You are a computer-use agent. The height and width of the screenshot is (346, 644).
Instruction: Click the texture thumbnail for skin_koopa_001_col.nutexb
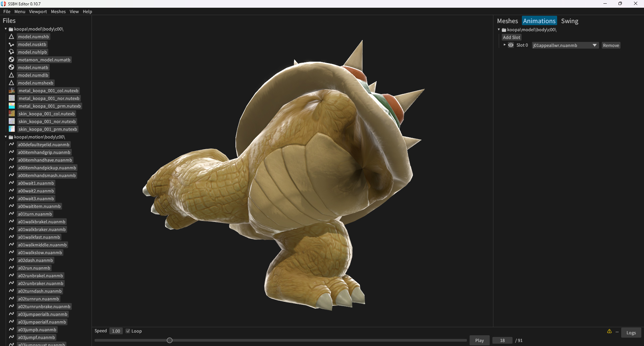tap(11, 113)
